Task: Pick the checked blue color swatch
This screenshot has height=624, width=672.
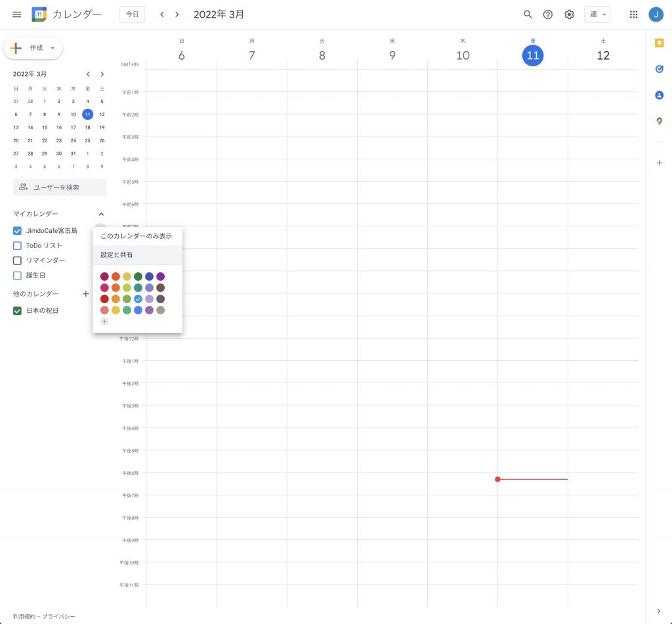Action: (x=138, y=299)
